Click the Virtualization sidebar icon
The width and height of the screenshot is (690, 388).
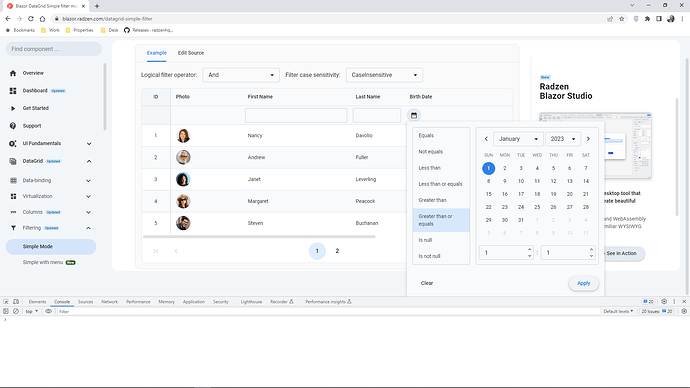(x=13, y=196)
